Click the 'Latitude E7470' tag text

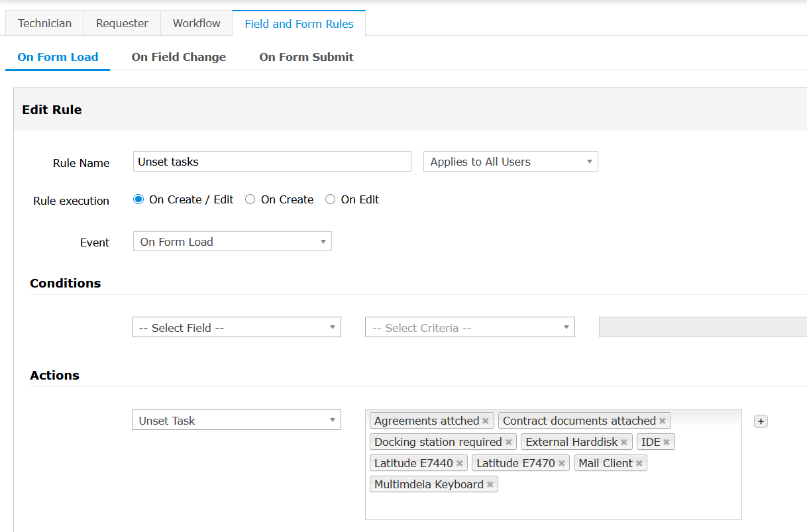515,464
